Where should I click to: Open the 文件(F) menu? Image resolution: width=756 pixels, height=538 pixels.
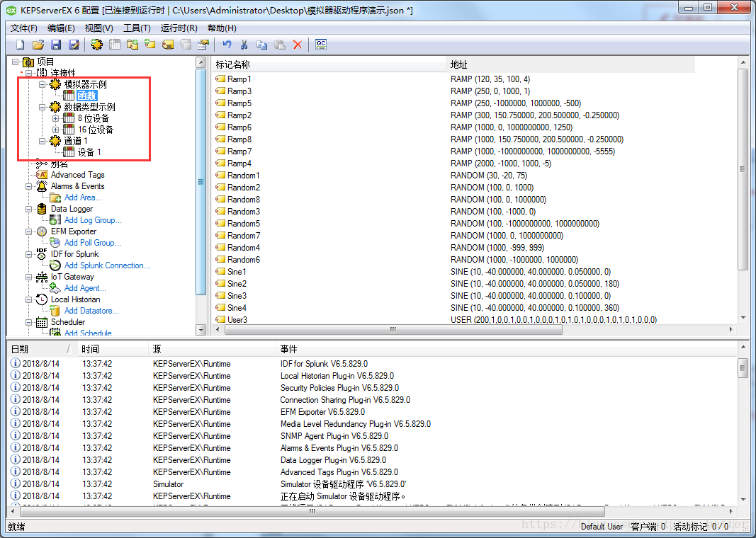(x=24, y=28)
